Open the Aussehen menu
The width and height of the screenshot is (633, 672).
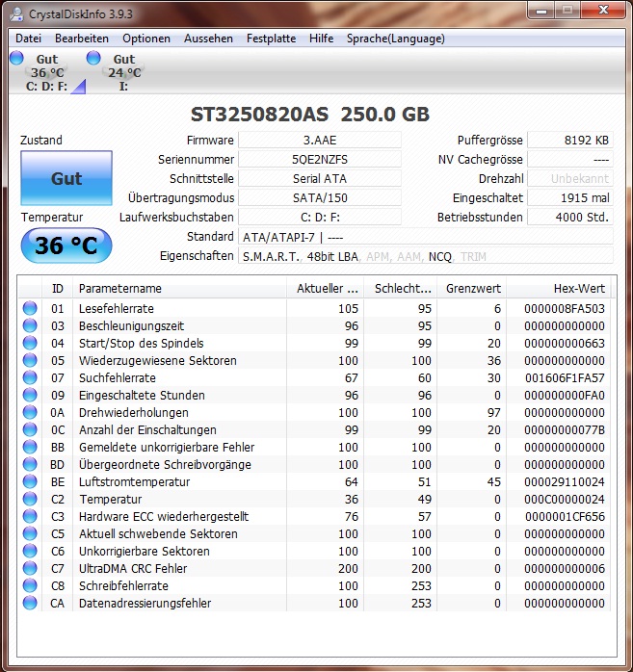point(208,39)
